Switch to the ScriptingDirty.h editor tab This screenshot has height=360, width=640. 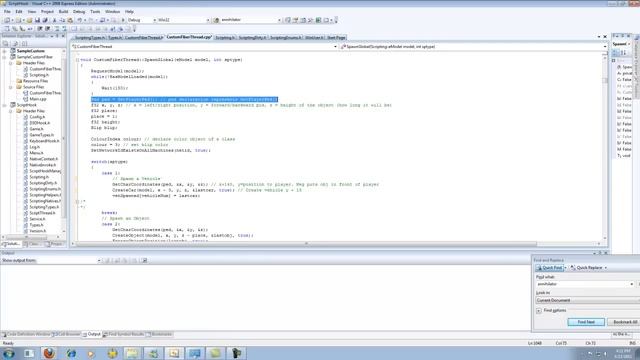[252, 38]
